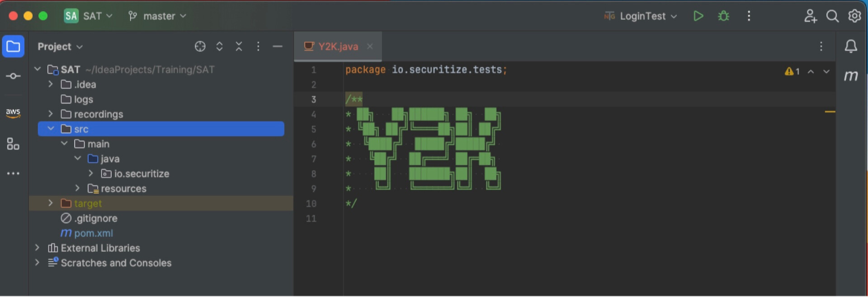
Task: Open the master branch dropdown
Action: click(157, 16)
